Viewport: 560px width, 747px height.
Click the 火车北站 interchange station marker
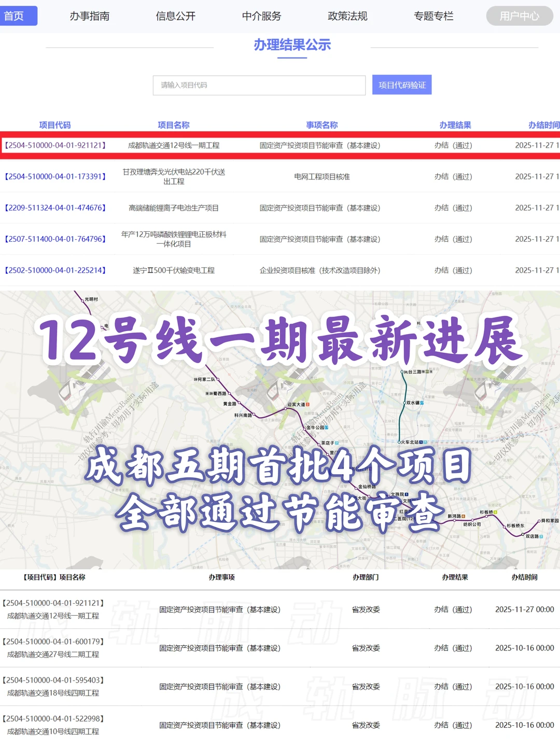click(399, 442)
